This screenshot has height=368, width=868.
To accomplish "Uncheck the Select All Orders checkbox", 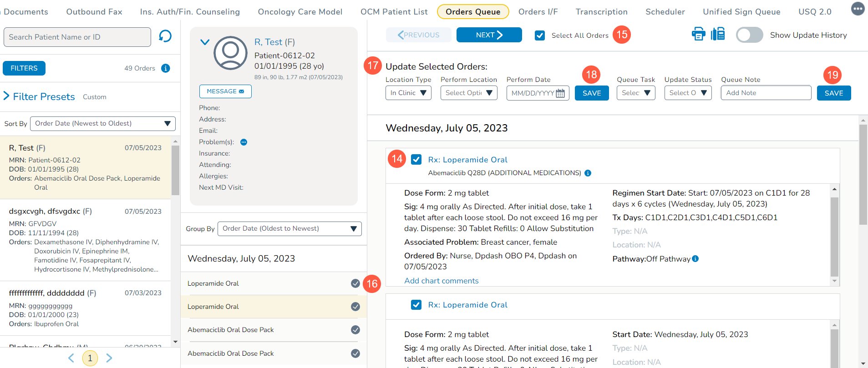I will (x=540, y=35).
